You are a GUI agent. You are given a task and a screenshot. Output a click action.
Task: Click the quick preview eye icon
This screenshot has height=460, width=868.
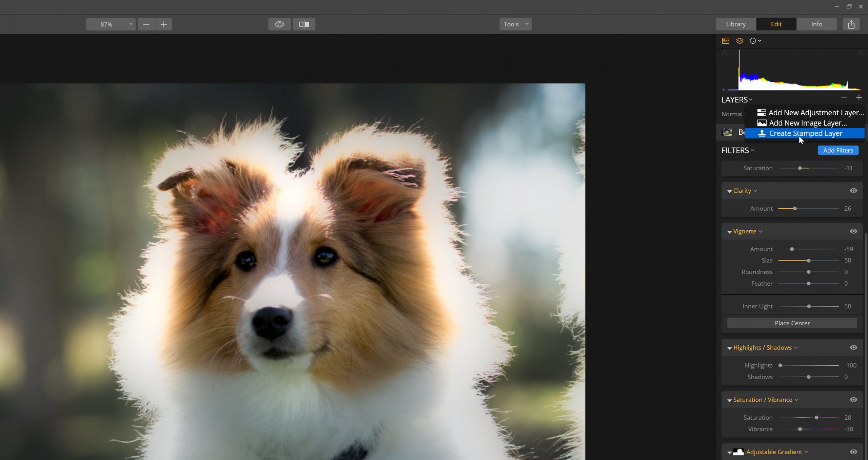coord(279,24)
